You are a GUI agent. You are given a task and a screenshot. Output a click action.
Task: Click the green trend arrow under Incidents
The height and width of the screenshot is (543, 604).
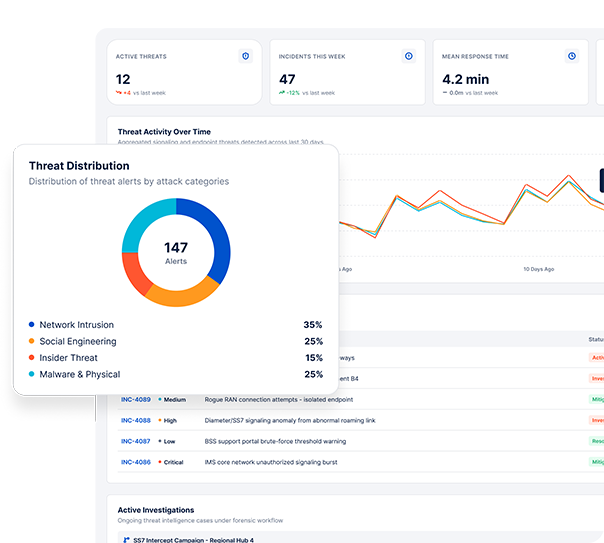pos(282,92)
